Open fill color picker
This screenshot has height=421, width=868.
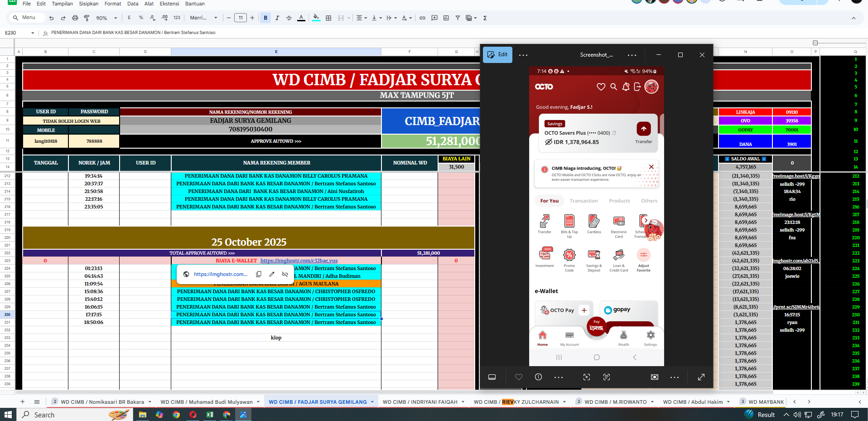pyautogui.click(x=316, y=18)
